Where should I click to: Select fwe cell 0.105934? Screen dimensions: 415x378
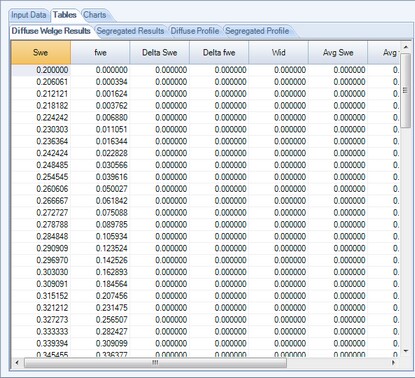pyautogui.click(x=100, y=236)
